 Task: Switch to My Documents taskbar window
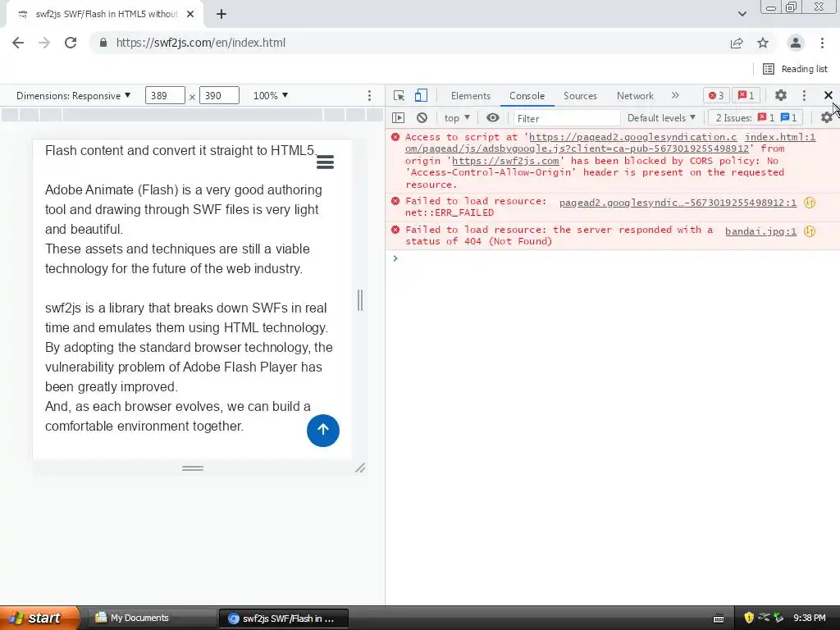(x=151, y=619)
